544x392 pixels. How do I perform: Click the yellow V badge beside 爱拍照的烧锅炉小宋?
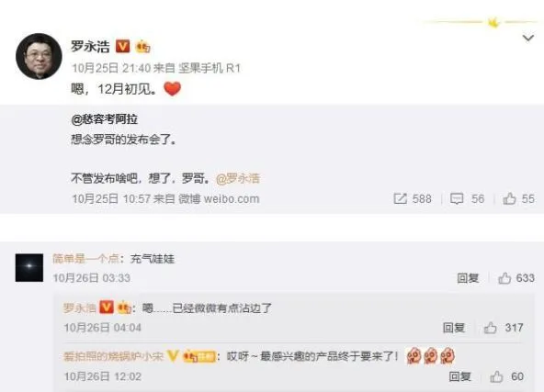pos(173,356)
